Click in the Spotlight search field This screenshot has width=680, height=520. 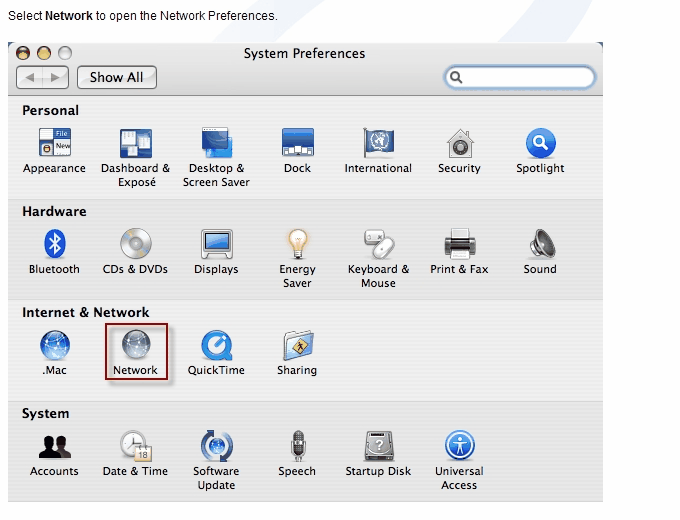click(x=520, y=77)
